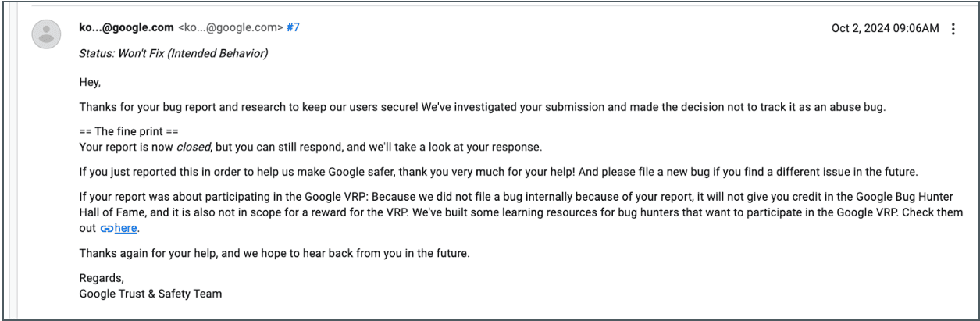Open the "here" learning resources link

pyautogui.click(x=126, y=229)
